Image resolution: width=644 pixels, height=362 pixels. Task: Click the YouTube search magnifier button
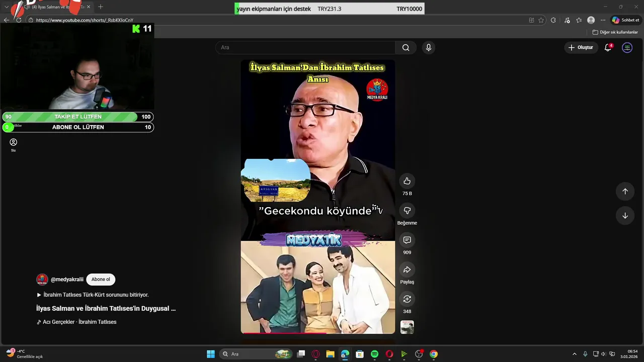pyautogui.click(x=406, y=47)
